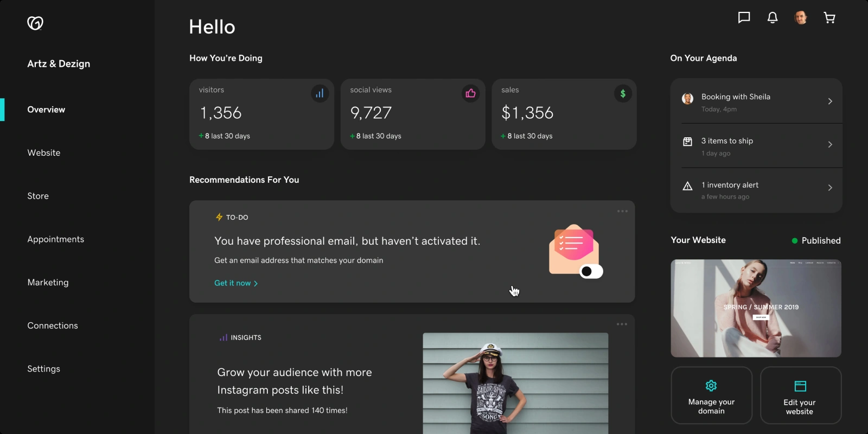The image size is (868, 434).
Task: Open the sales stats card
Action: coord(564,114)
